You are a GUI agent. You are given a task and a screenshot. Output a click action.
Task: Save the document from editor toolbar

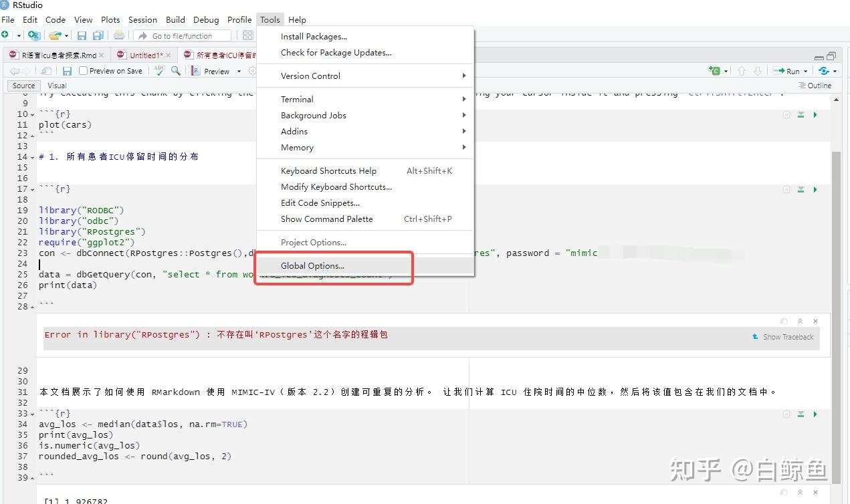pyautogui.click(x=67, y=71)
